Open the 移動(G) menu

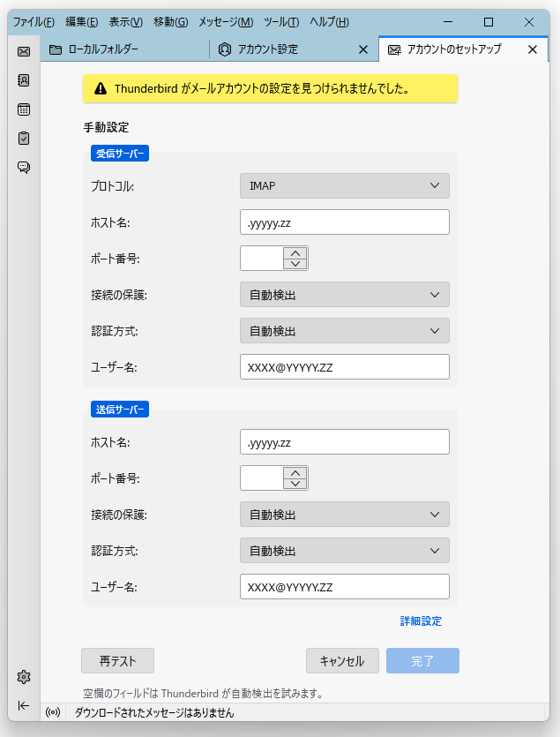170,21
